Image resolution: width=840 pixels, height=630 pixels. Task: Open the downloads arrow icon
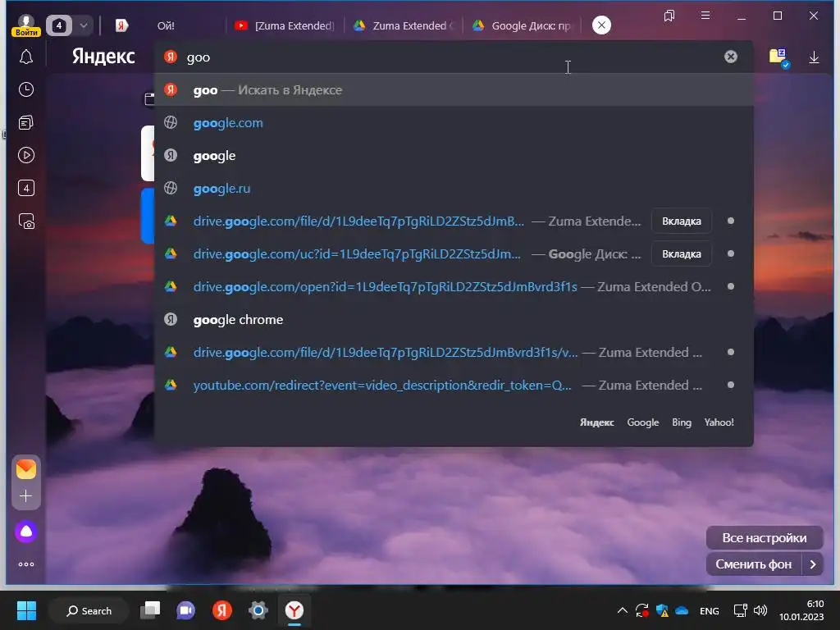click(814, 57)
